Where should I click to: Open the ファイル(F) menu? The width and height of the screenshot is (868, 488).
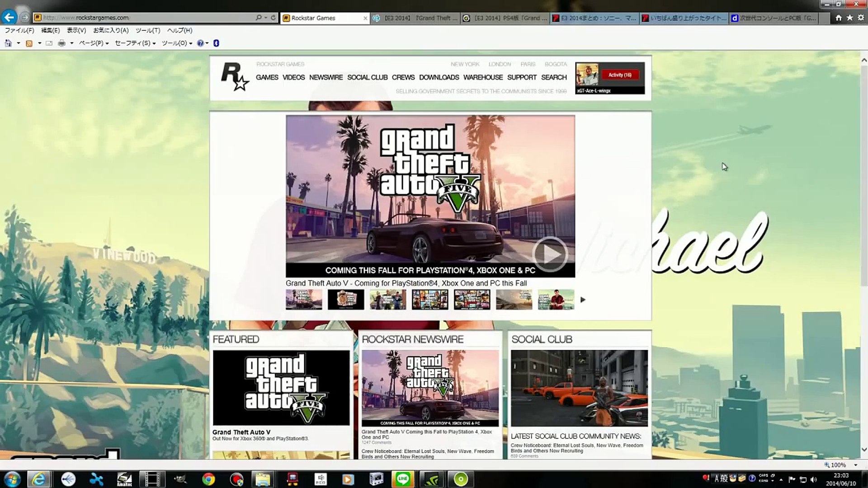point(19,30)
